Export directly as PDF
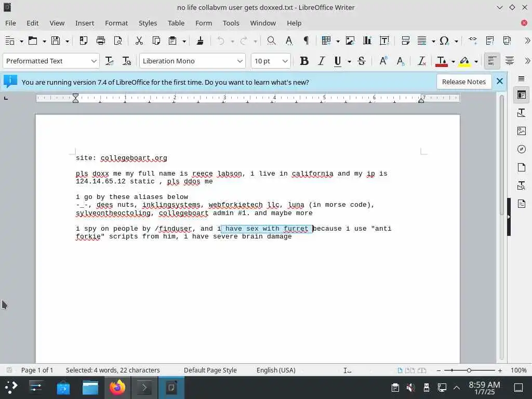The image size is (532, 399). pos(84,41)
